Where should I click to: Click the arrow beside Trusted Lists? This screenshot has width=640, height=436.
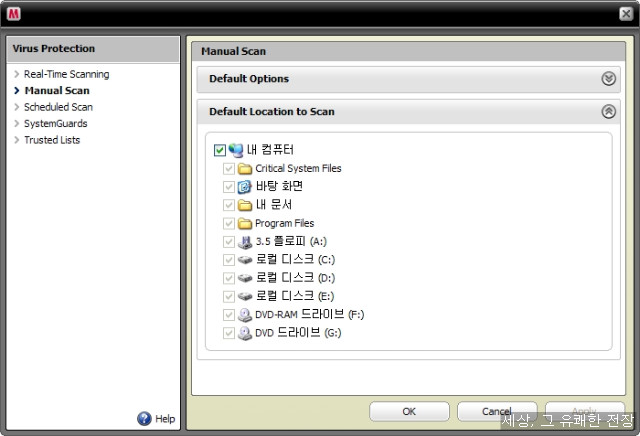17,140
